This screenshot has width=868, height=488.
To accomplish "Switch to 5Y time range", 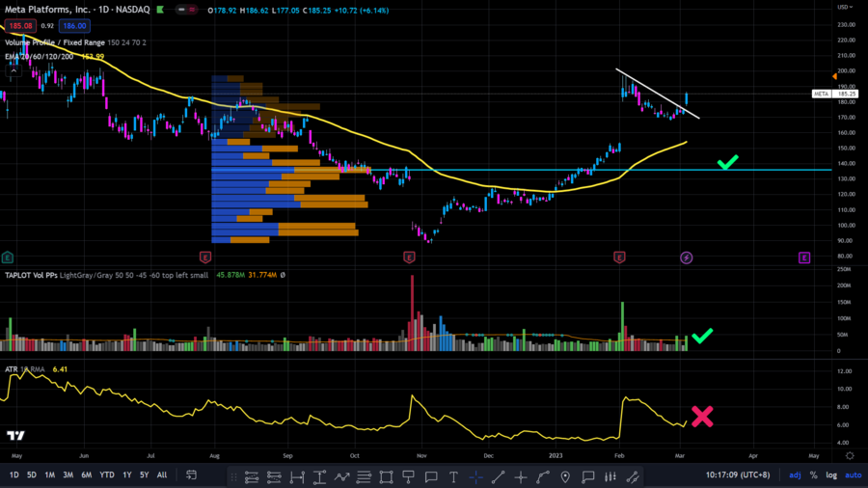I will click(144, 474).
